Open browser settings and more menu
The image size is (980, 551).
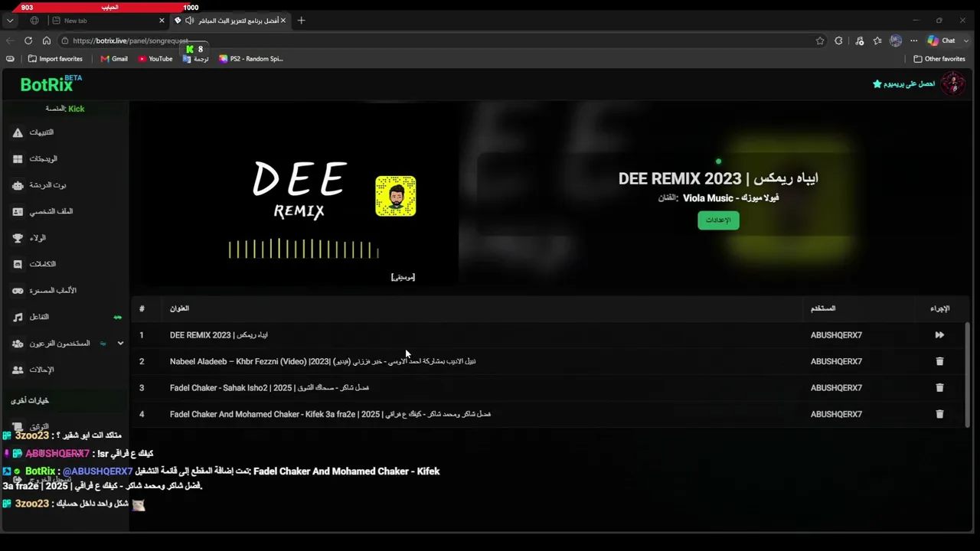pyautogui.click(x=915, y=41)
